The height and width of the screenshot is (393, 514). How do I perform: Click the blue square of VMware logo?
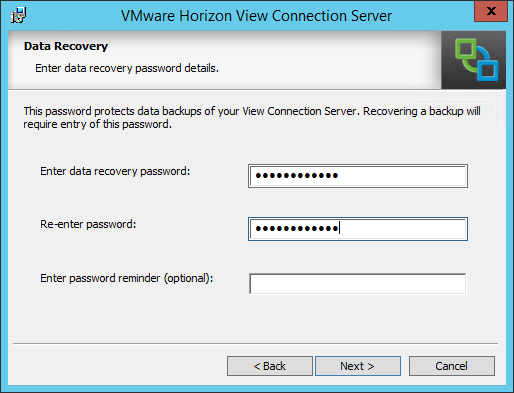coord(488,70)
